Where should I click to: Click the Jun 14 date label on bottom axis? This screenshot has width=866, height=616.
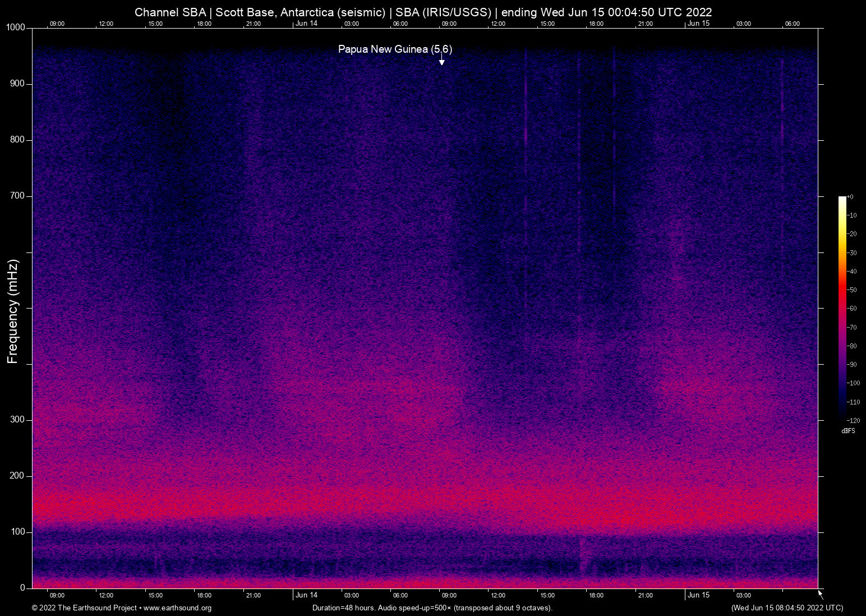306,595
